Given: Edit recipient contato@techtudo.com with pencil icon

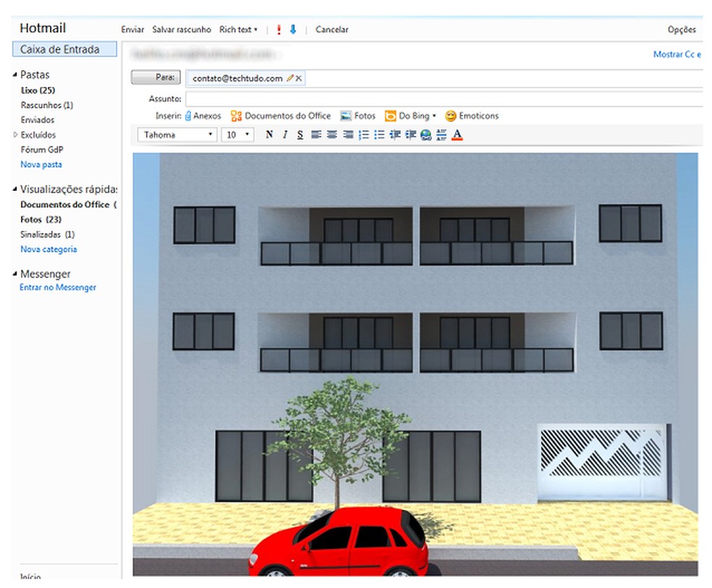Looking at the screenshot, I should coord(290,78).
